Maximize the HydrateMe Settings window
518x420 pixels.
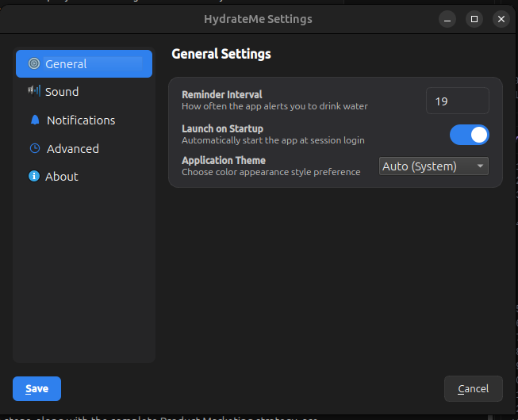pos(474,19)
